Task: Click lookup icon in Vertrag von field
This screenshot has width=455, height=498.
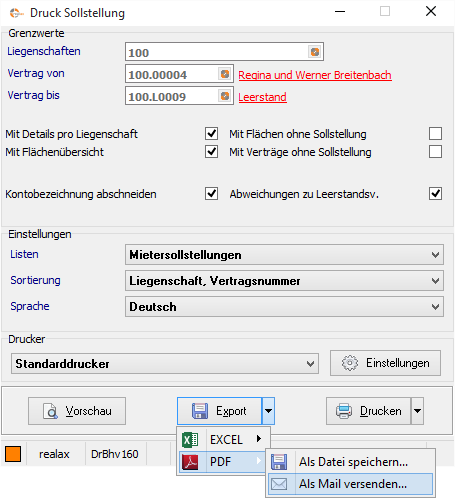Action: point(225,74)
